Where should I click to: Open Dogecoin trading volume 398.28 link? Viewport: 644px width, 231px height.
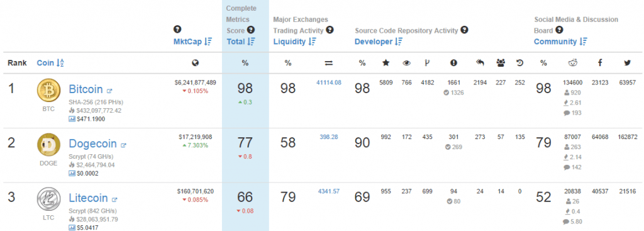pyautogui.click(x=328, y=137)
